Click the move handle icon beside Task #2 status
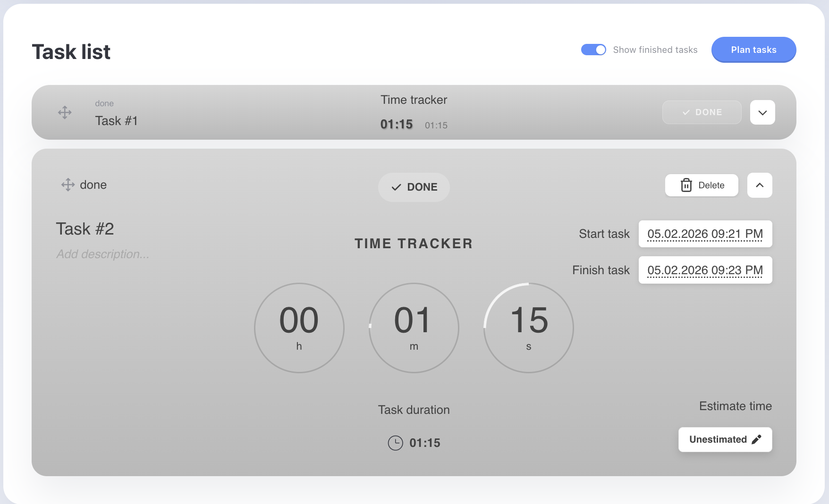Screen dimensions: 829x504 (68, 185)
